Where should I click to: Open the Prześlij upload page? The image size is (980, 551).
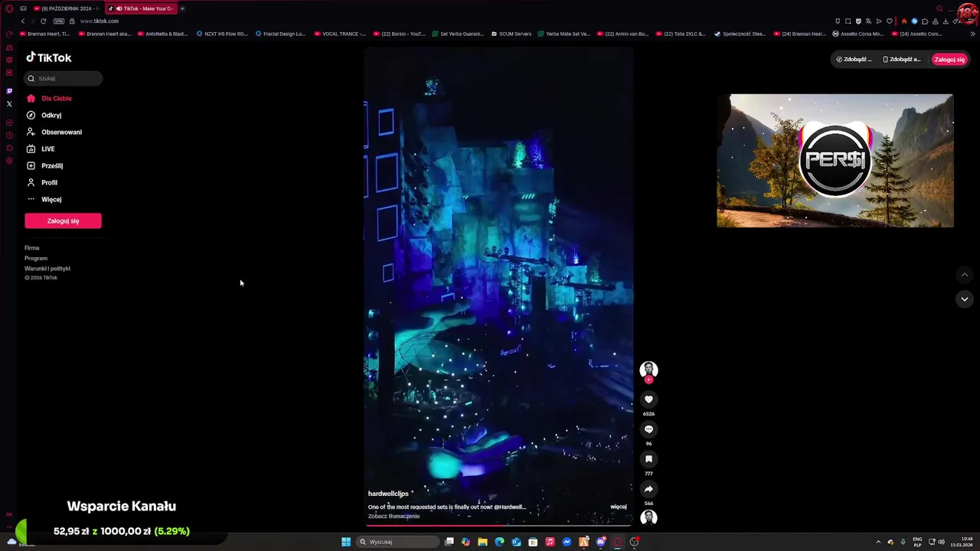click(45, 166)
